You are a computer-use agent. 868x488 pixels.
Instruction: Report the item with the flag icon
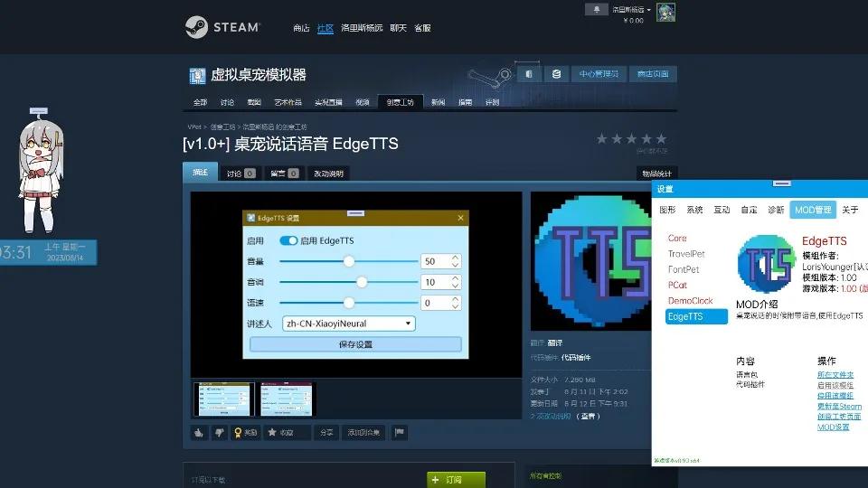click(x=399, y=432)
